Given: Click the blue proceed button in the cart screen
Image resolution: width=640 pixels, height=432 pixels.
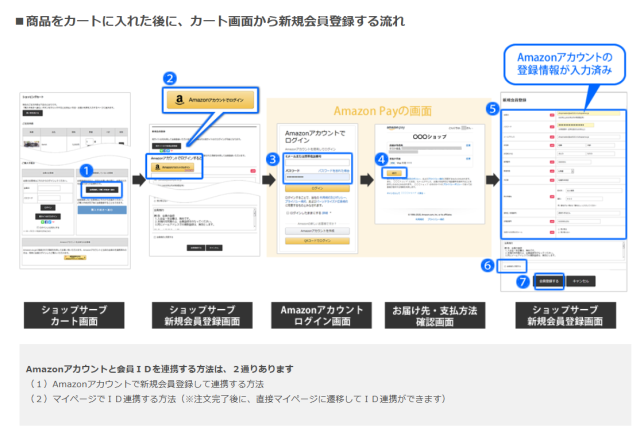Looking at the screenshot, I should click(102, 209).
